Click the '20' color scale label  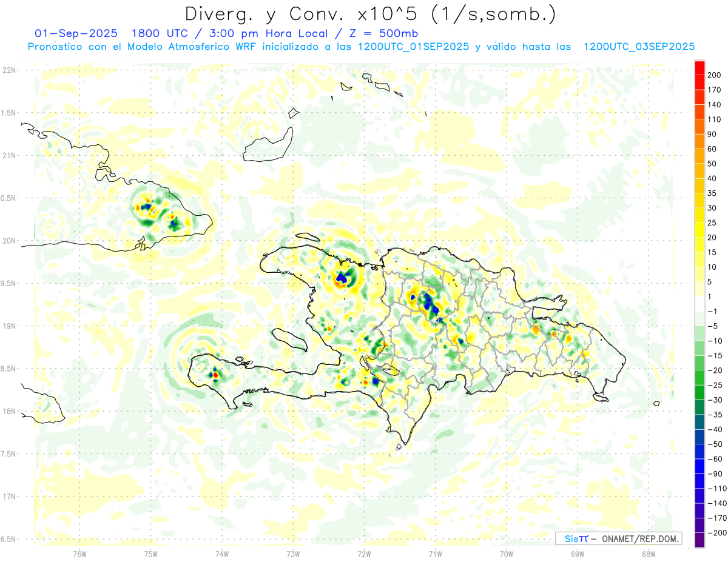point(712,237)
